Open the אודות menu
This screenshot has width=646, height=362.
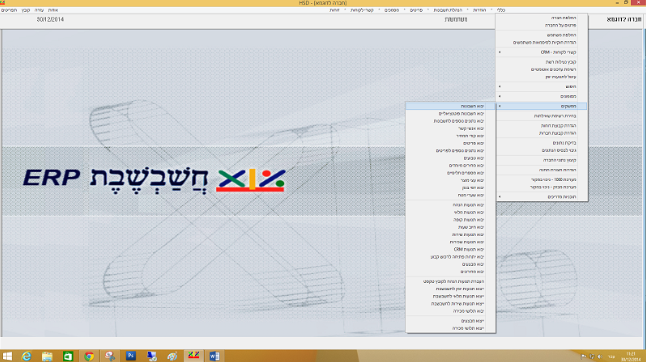pyautogui.click(x=53, y=10)
